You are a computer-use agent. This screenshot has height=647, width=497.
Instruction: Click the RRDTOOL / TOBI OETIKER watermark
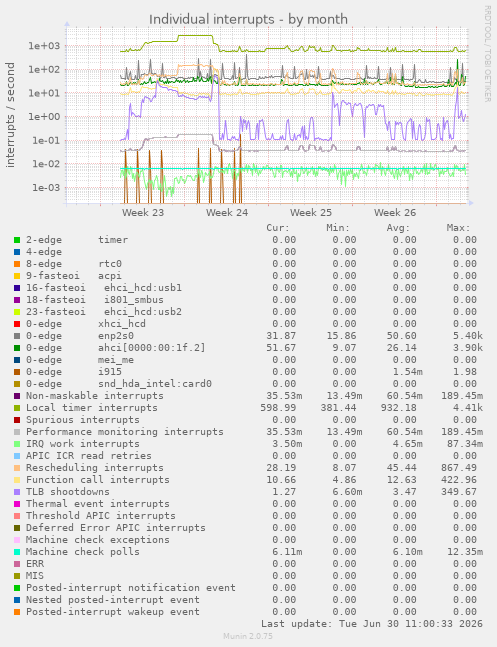[488, 54]
